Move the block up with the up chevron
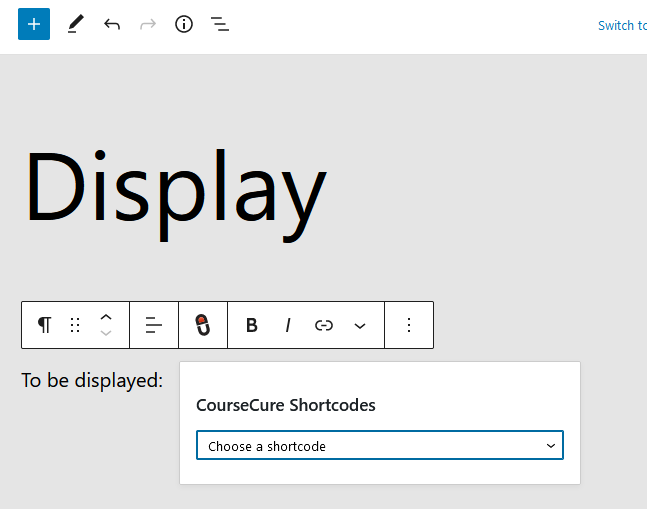Screen dimensions: 647x509 (106, 317)
